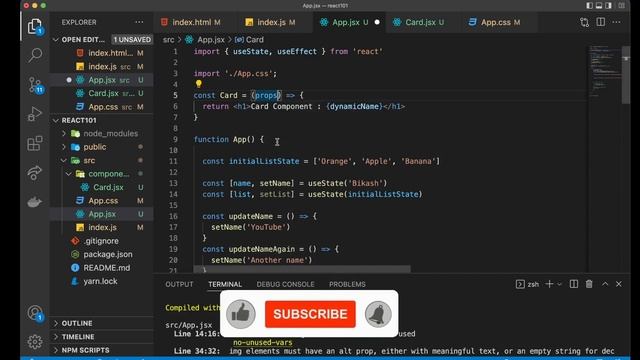Open Card.jsx under components in file tree

click(108, 187)
